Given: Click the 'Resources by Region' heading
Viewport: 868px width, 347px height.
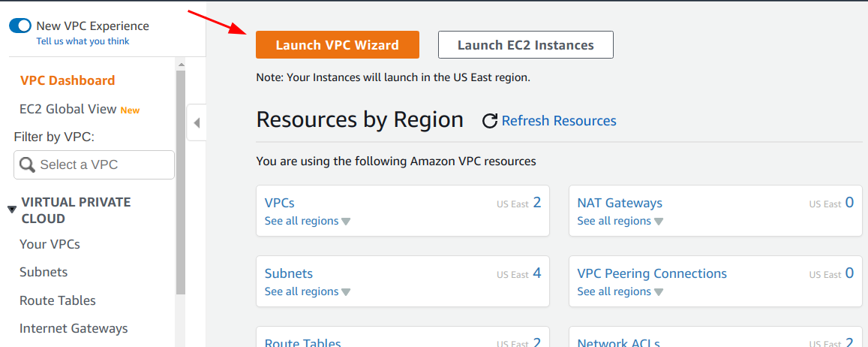Looking at the screenshot, I should tap(360, 119).
